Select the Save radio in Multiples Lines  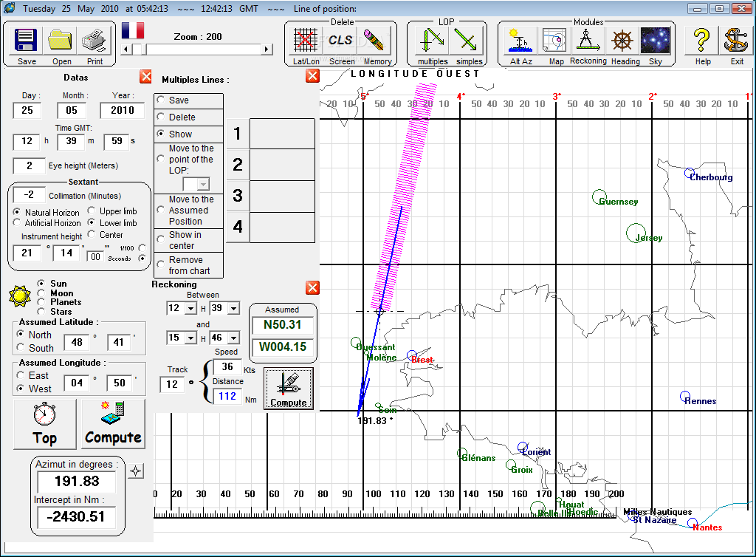coord(161,99)
